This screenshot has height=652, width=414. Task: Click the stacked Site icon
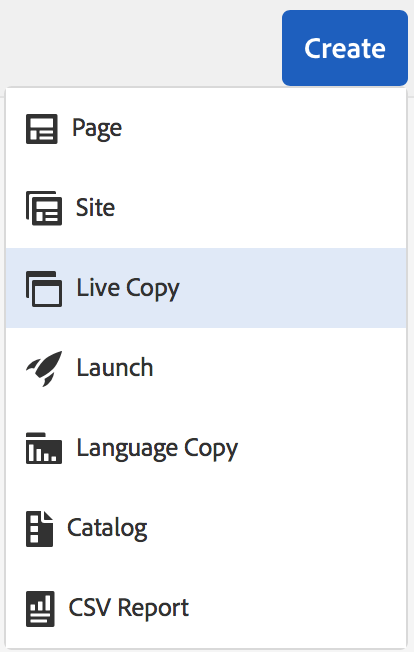click(x=44, y=208)
